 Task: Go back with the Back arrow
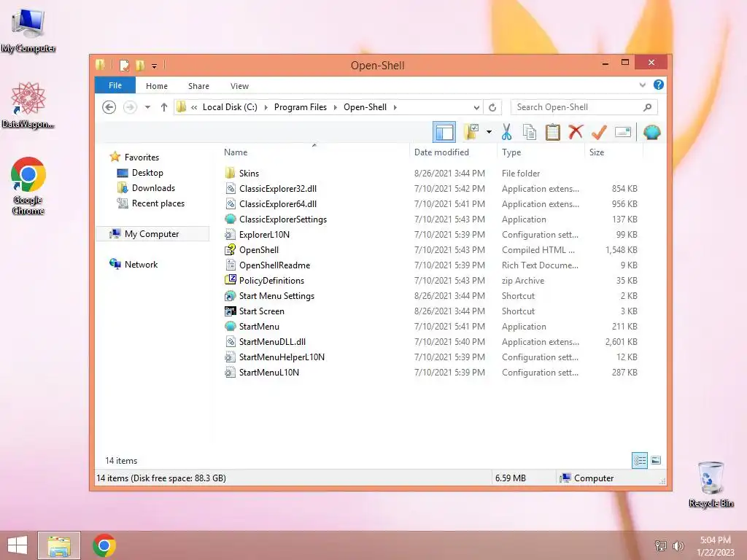pyautogui.click(x=109, y=107)
